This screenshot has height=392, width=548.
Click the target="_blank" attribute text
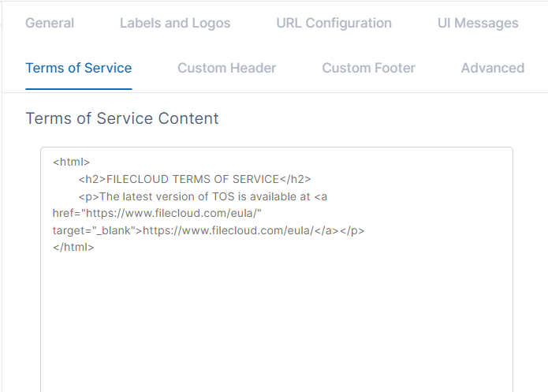(x=96, y=231)
